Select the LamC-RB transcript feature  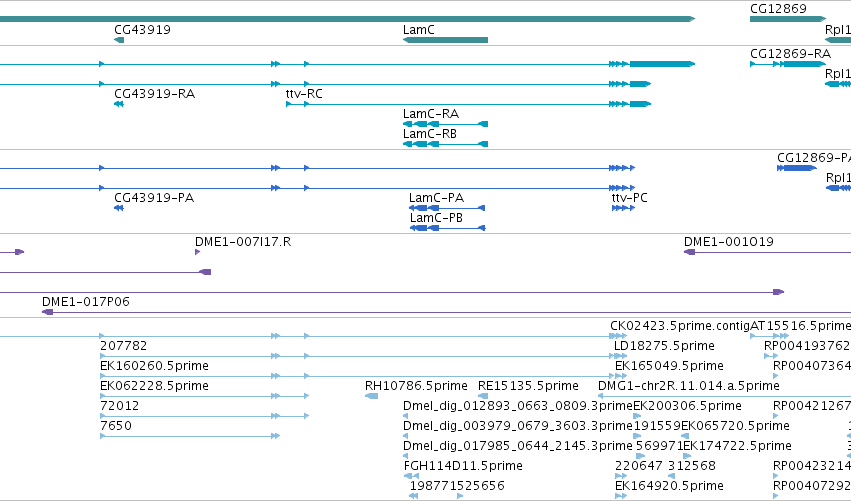445,144
